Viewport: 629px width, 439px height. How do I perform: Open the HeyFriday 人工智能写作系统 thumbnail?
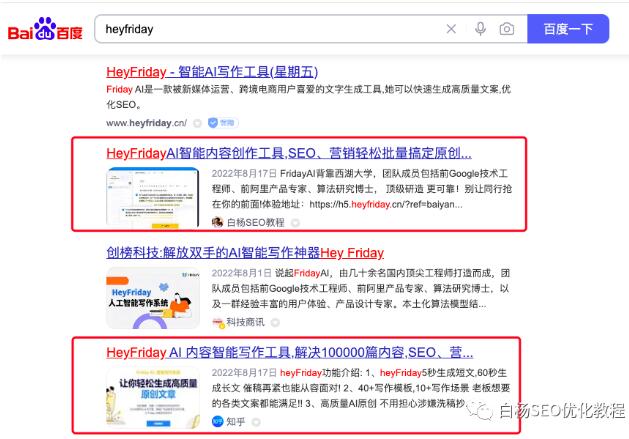152,298
